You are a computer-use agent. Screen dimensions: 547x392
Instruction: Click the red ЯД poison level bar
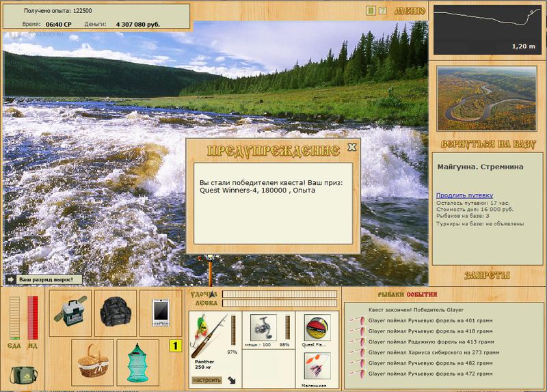coord(32,318)
